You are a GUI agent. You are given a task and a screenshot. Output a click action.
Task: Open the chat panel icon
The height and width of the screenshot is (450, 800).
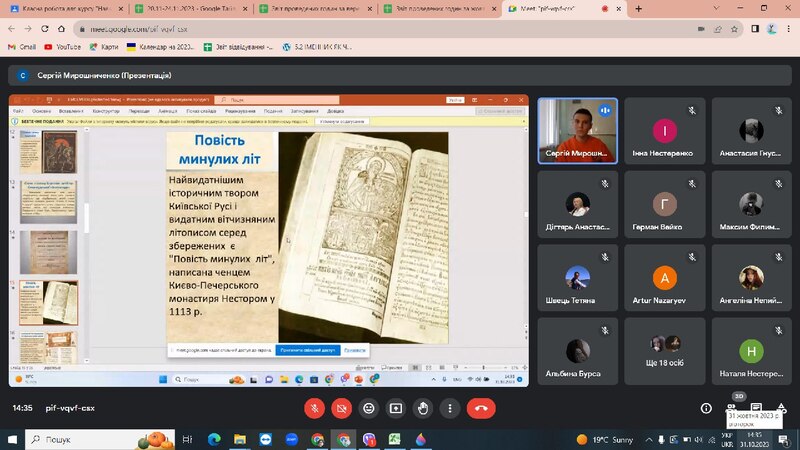tap(756, 407)
